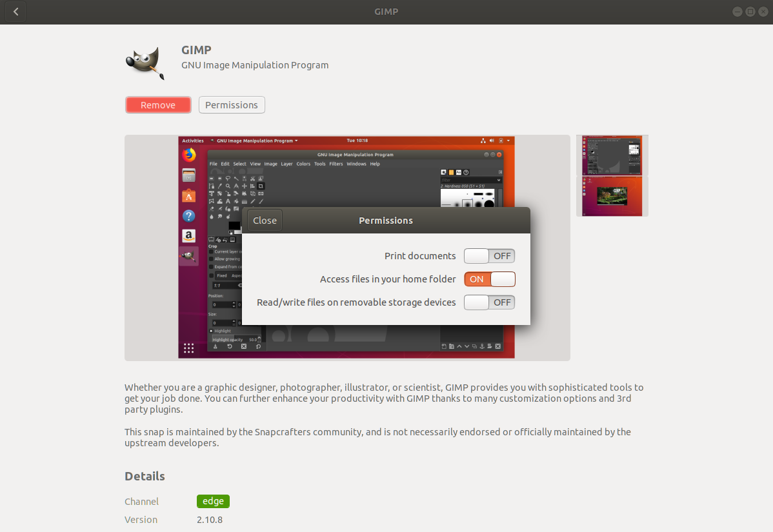Viewport: 773px width, 532px height.
Task: Select the second screenshot thumbnail with forest image
Action: click(612, 196)
